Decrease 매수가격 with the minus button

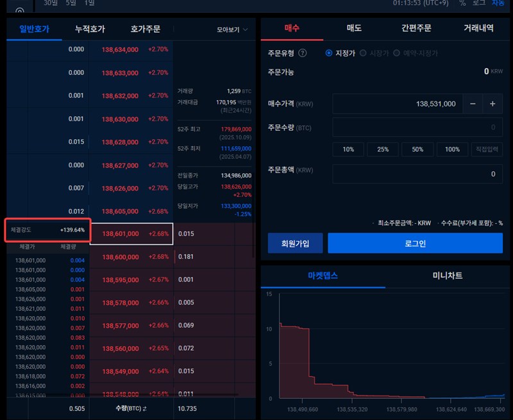[x=473, y=104]
